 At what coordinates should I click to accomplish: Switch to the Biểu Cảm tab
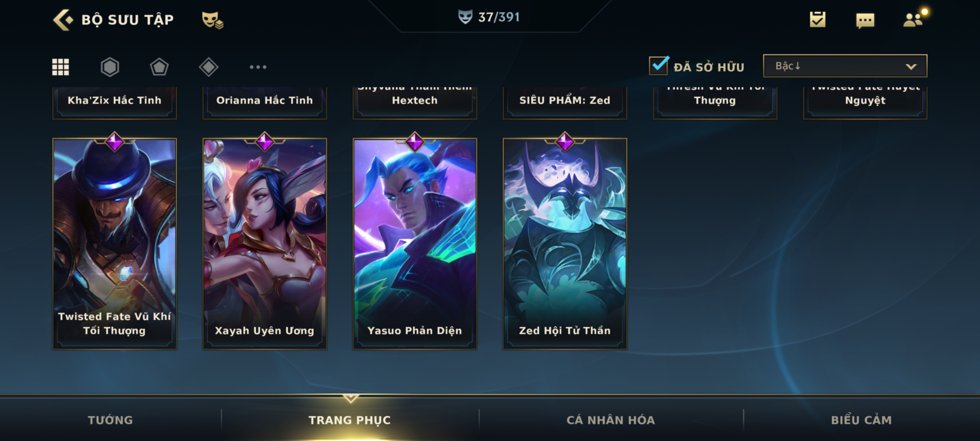coord(861,420)
